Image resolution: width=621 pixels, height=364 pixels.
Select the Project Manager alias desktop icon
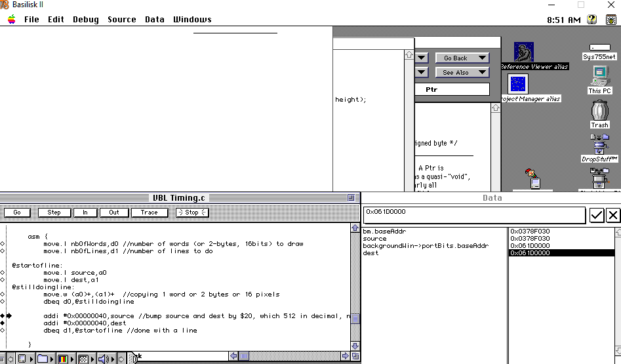point(518,84)
